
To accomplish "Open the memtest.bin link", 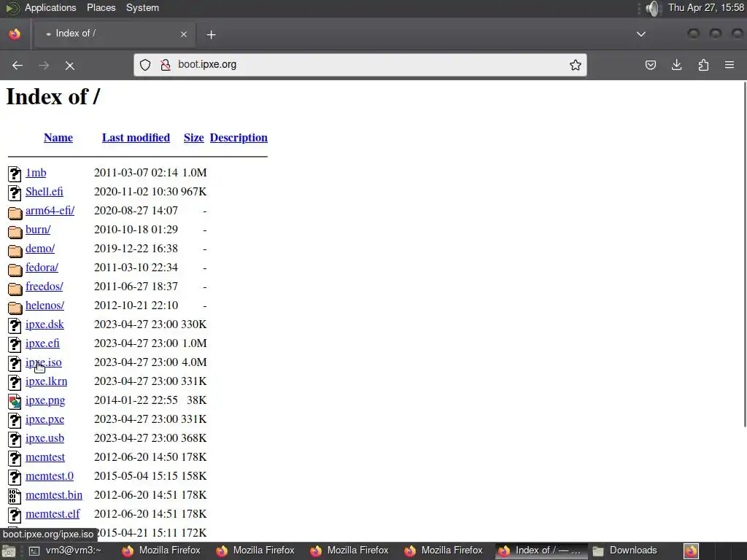I will (54, 495).
